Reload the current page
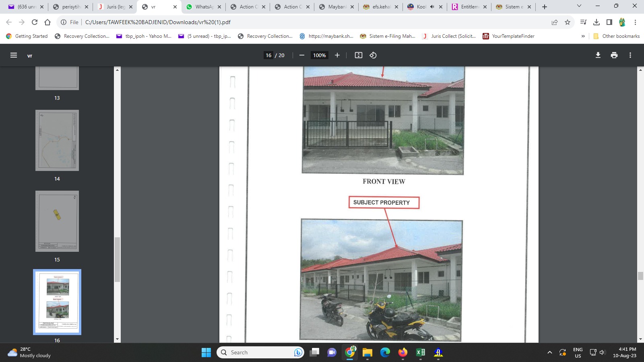The image size is (644, 362). 35,22
